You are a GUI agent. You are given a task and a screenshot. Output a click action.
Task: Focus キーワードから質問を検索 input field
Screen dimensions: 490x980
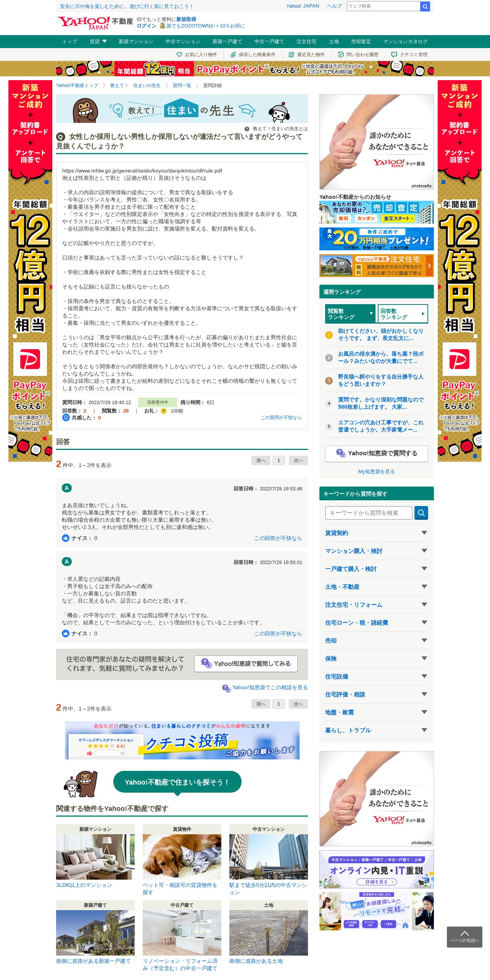pos(369,513)
